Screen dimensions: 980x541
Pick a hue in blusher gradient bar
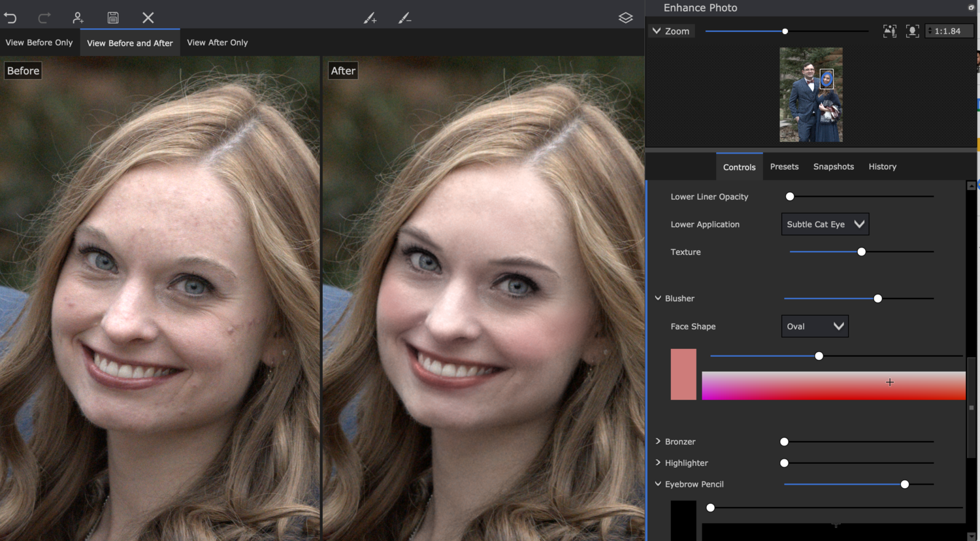(x=834, y=385)
